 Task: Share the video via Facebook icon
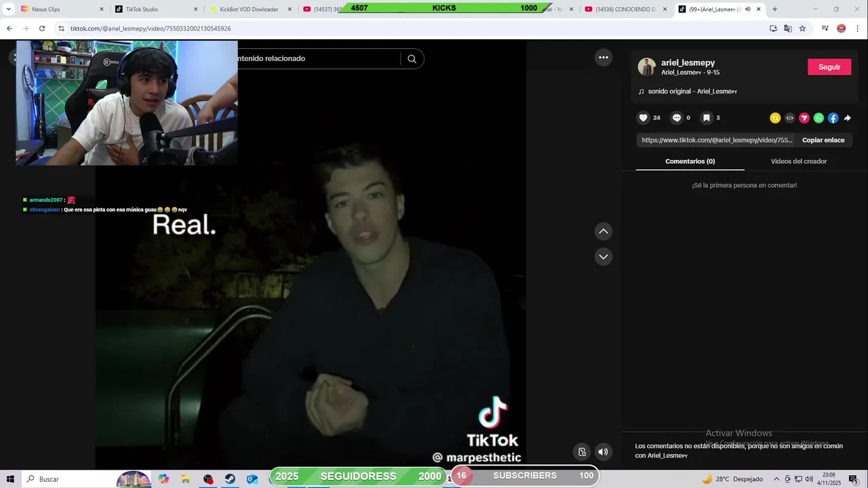[833, 118]
